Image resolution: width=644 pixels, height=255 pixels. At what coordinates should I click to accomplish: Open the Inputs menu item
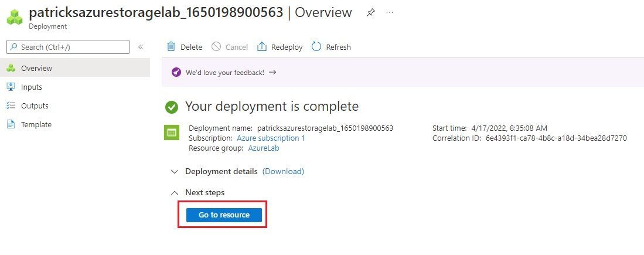[75, 87]
